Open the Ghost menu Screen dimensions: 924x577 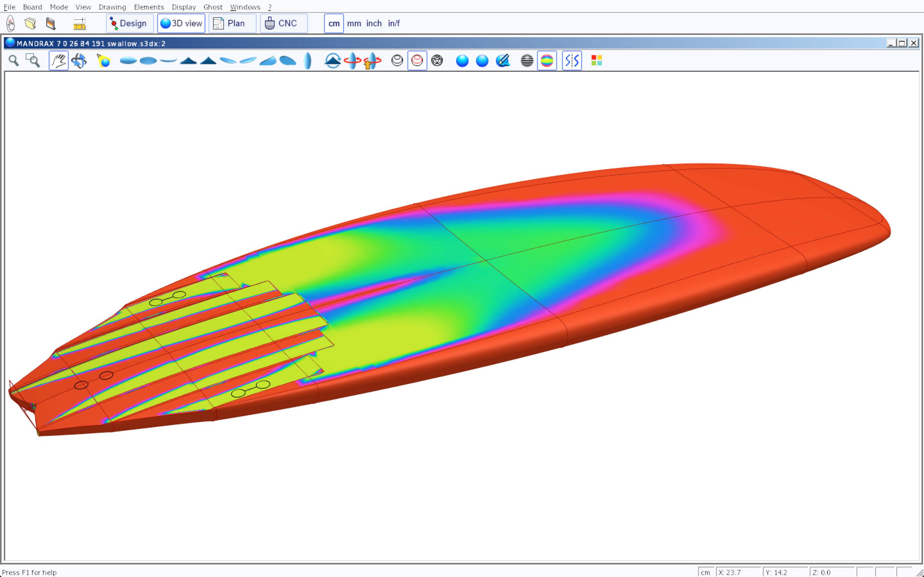[213, 7]
